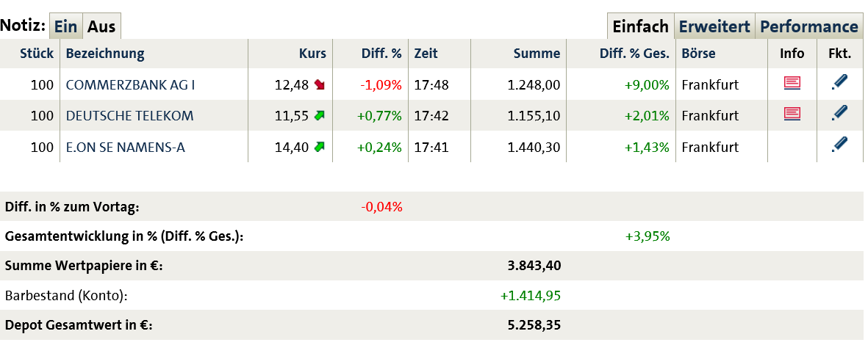The image size is (868, 356).
Task: Click the Summe column header
Action: coord(537,54)
